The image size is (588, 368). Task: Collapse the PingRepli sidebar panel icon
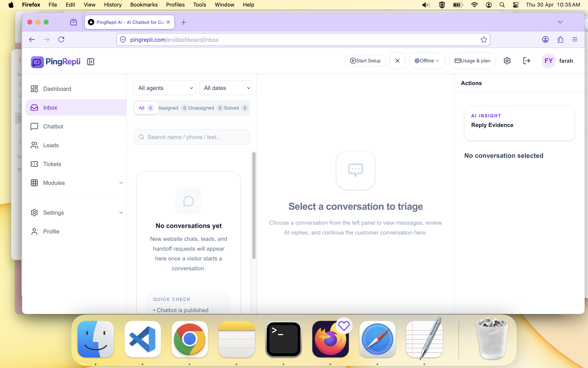91,62
